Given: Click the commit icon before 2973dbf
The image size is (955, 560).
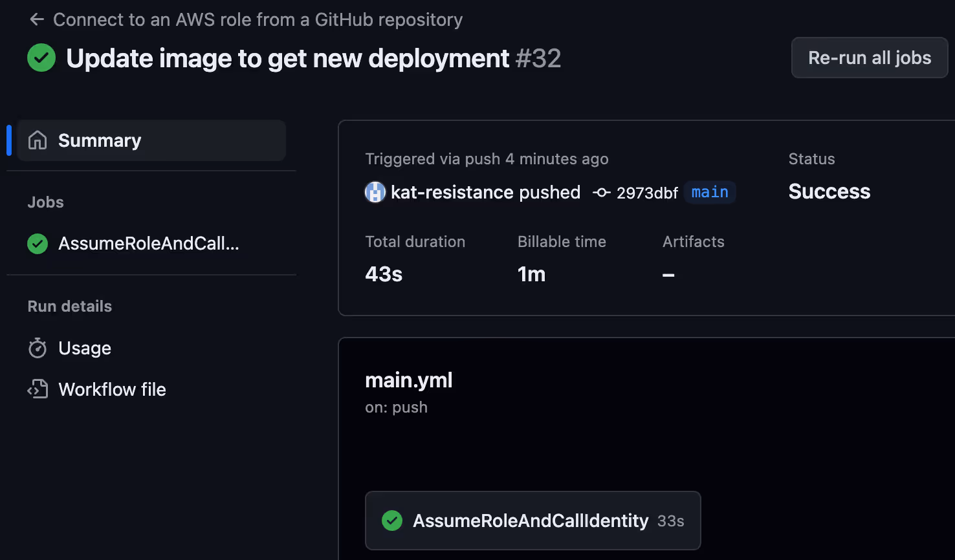Looking at the screenshot, I should (x=602, y=192).
